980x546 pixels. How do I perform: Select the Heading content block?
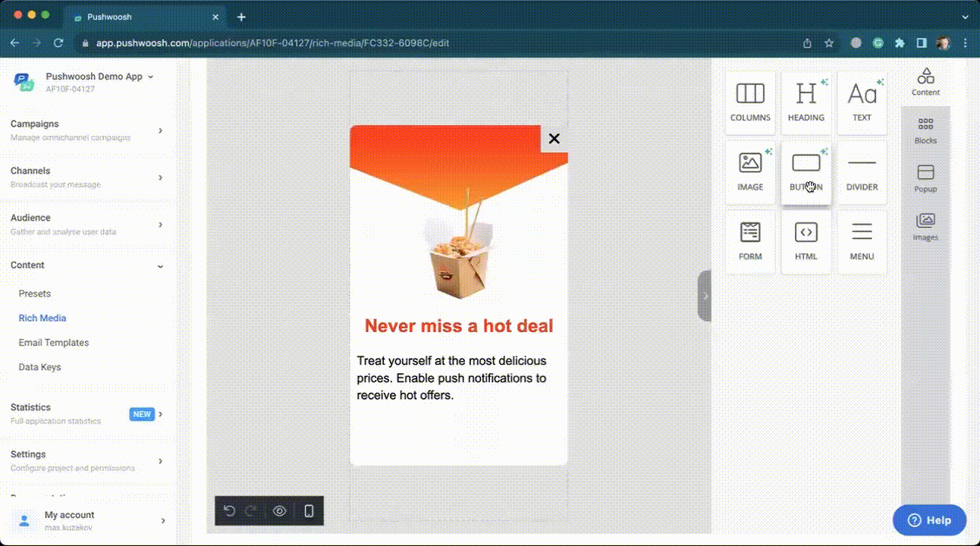click(806, 103)
